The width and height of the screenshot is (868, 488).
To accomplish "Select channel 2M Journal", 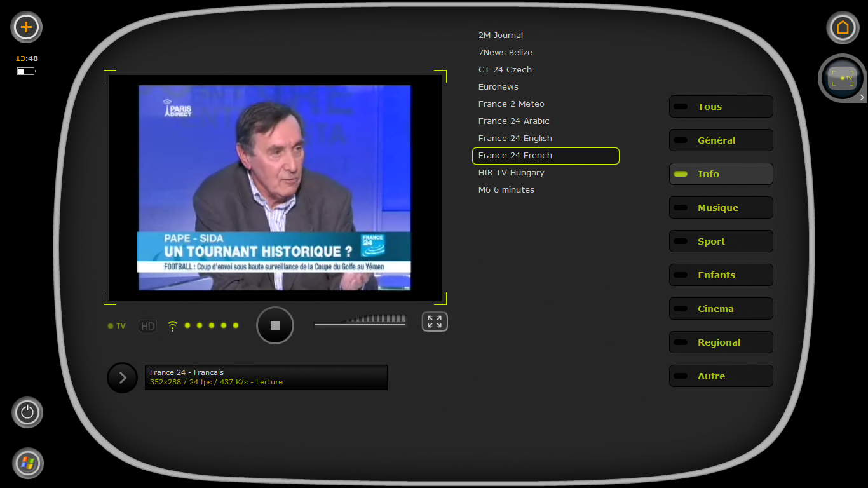I will click(501, 36).
